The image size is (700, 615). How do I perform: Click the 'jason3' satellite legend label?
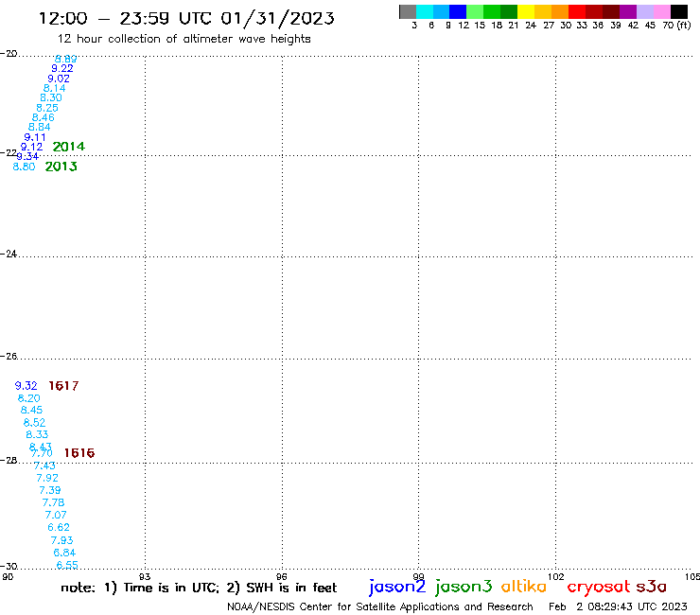[464, 587]
